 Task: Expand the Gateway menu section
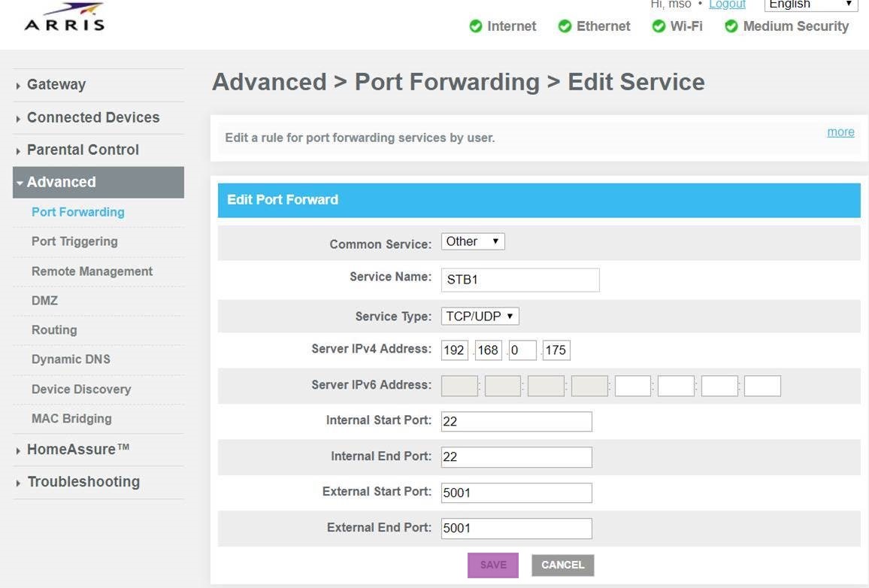[x=56, y=85]
